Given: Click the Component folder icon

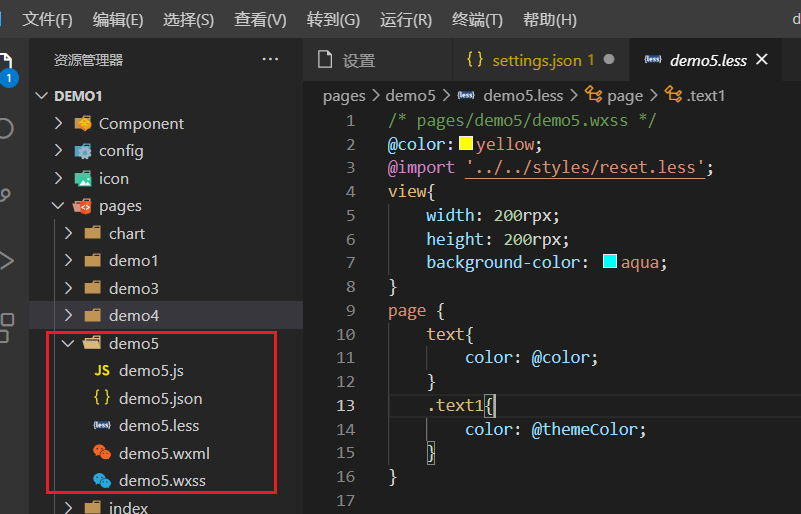Looking at the screenshot, I should tap(83, 123).
